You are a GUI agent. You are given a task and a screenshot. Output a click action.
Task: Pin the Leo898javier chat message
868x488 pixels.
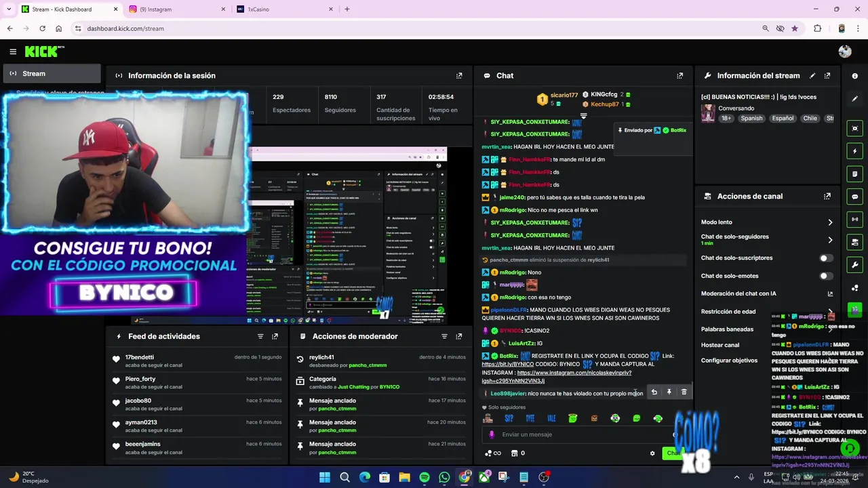pyautogui.click(x=669, y=392)
